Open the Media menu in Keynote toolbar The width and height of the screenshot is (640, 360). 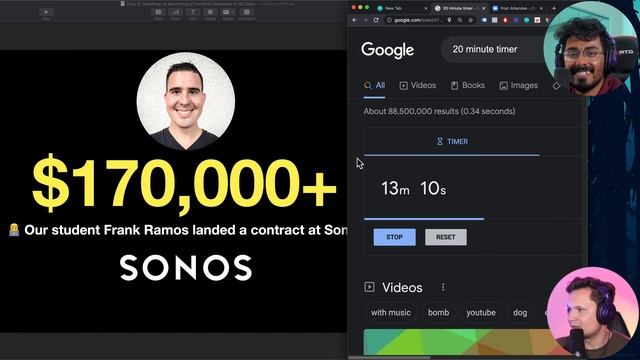(x=228, y=13)
